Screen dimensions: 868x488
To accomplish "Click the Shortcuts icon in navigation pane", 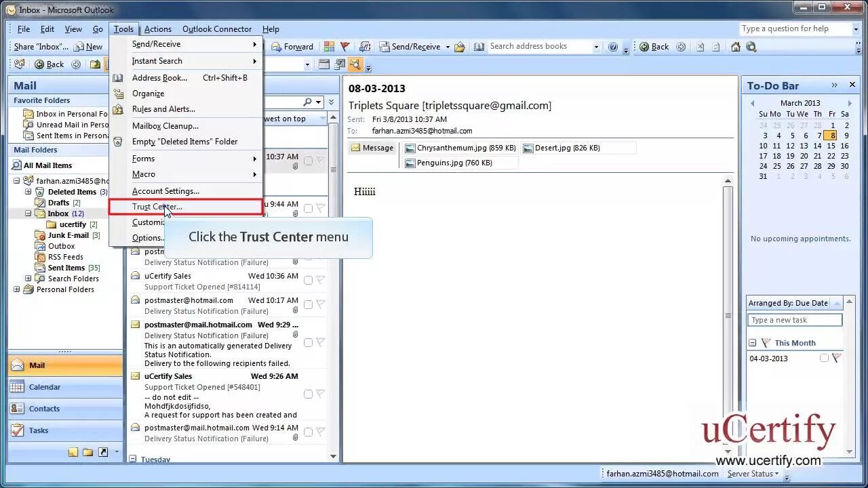I will [x=103, y=452].
